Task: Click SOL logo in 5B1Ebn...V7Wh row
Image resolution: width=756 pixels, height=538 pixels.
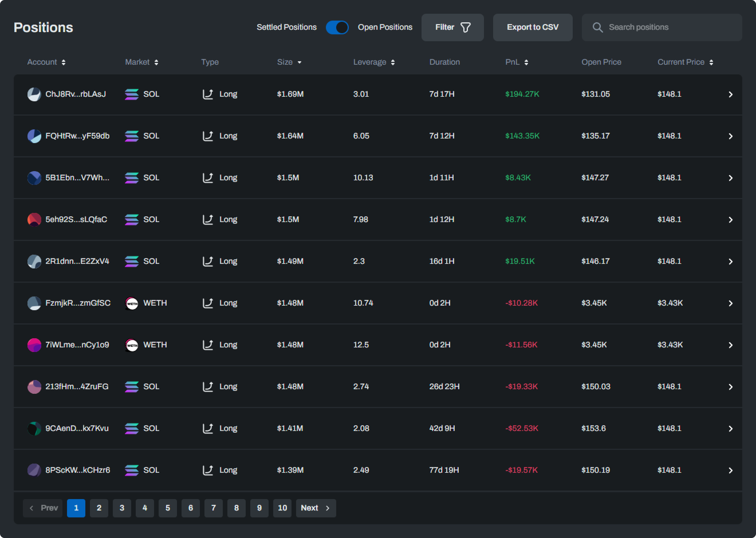Action: (131, 177)
